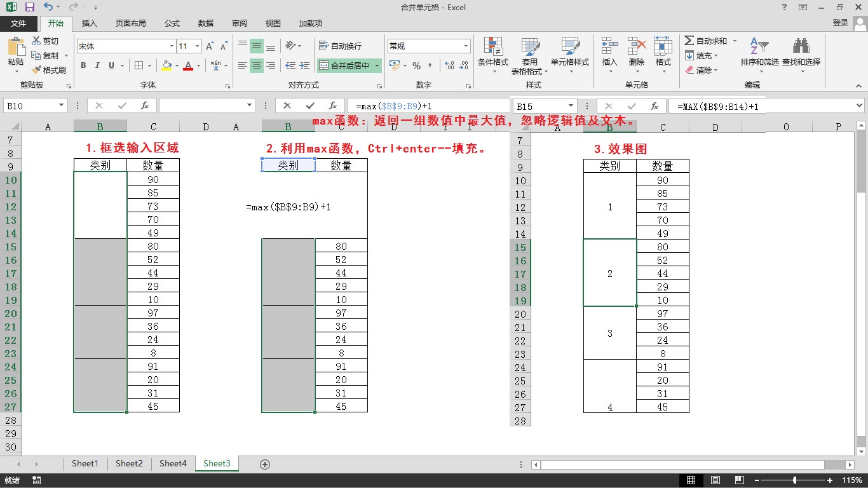Open the borders dropdown arrow
This screenshot has width=868, height=488.
(x=150, y=65)
